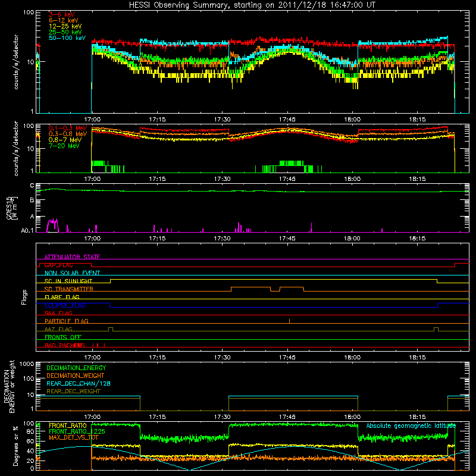Click the vertical Flags axis title

(24, 297)
